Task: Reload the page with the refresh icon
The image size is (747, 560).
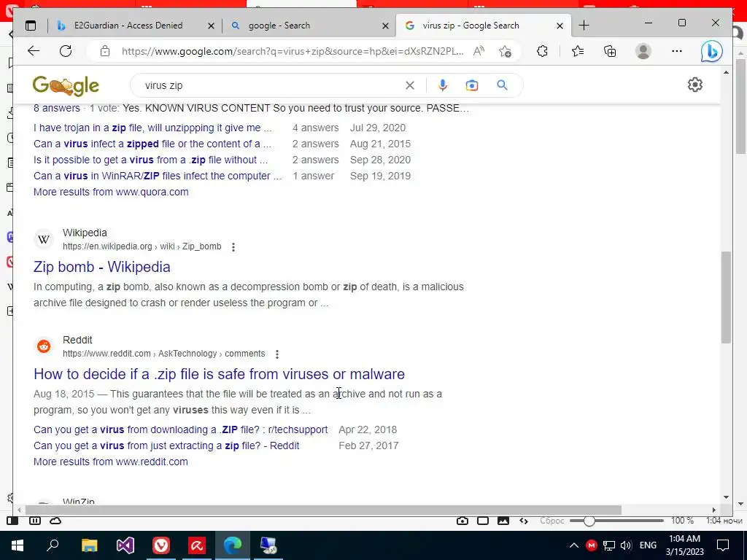Action: click(66, 51)
